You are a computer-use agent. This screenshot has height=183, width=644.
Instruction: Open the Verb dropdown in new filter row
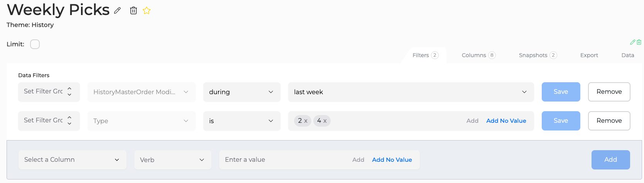[x=173, y=160]
